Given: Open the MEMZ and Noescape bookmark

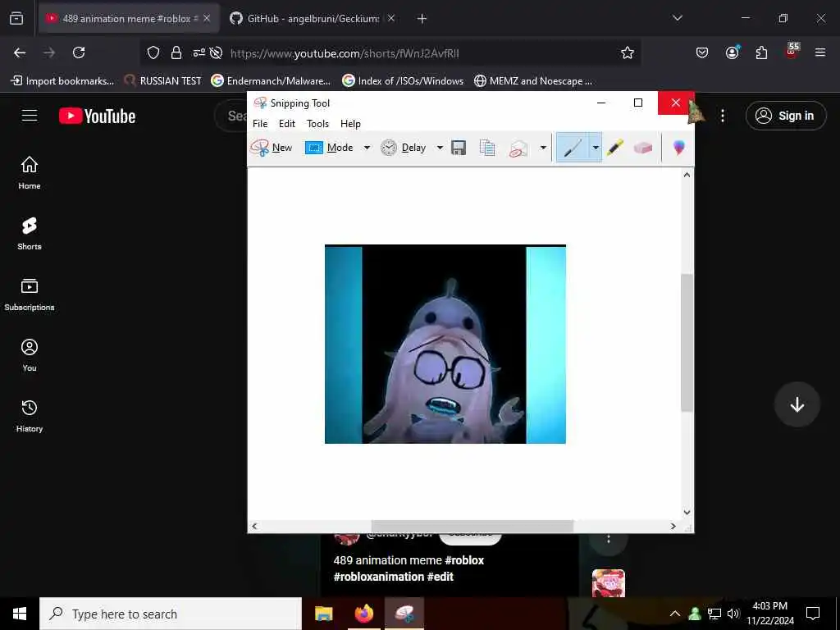Looking at the screenshot, I should click(533, 81).
